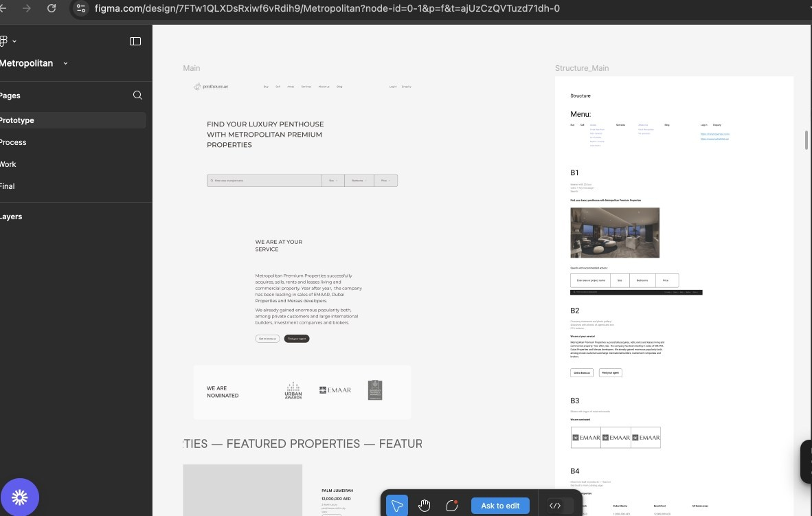This screenshot has height=516, width=812.
Task: Open the Figma logo main menu
Action: [4, 41]
